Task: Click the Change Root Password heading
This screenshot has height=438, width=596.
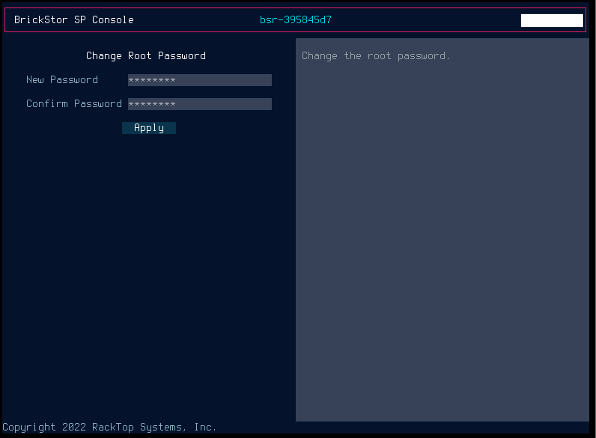Action: point(146,56)
